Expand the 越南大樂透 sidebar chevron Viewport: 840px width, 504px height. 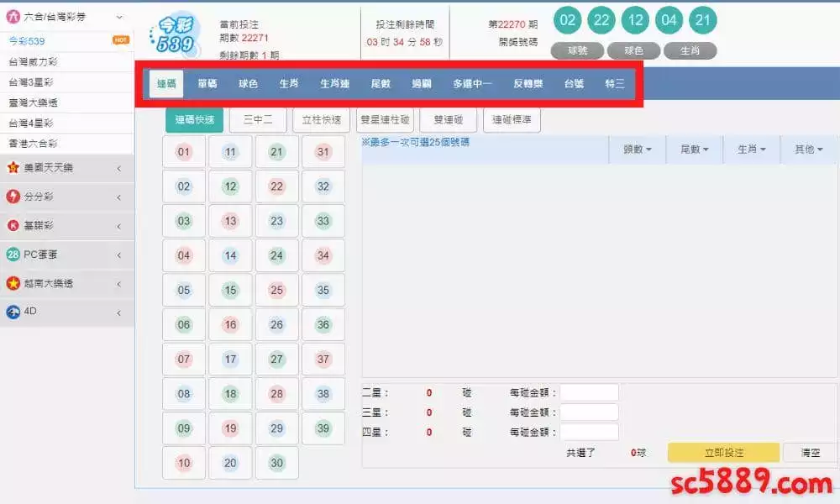[119, 284]
